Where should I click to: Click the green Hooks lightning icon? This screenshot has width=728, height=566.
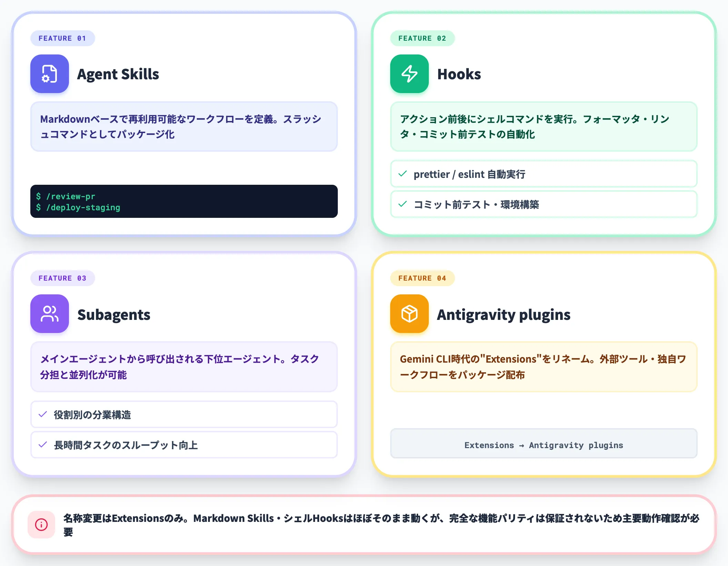point(410,74)
